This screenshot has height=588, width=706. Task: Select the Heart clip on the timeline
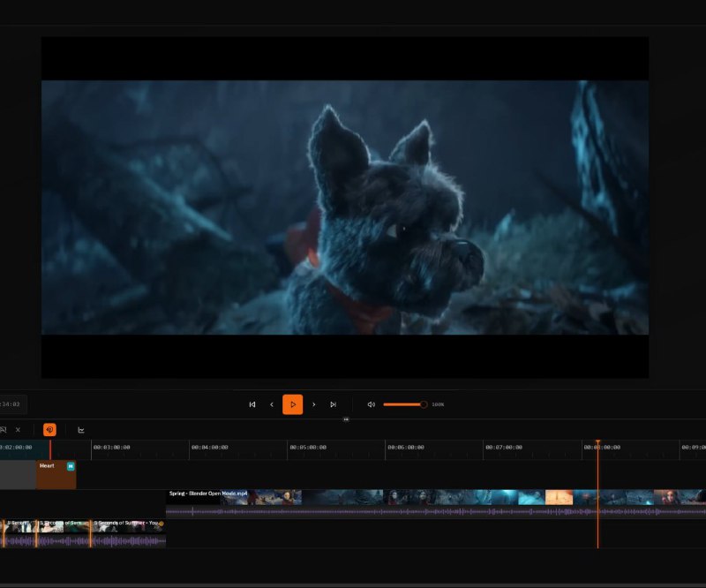click(x=51, y=477)
